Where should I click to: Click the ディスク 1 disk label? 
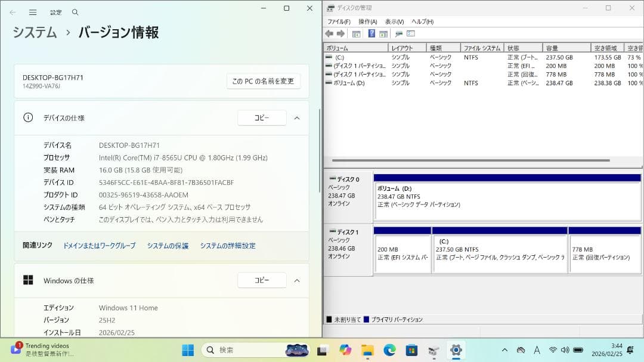pos(348,250)
